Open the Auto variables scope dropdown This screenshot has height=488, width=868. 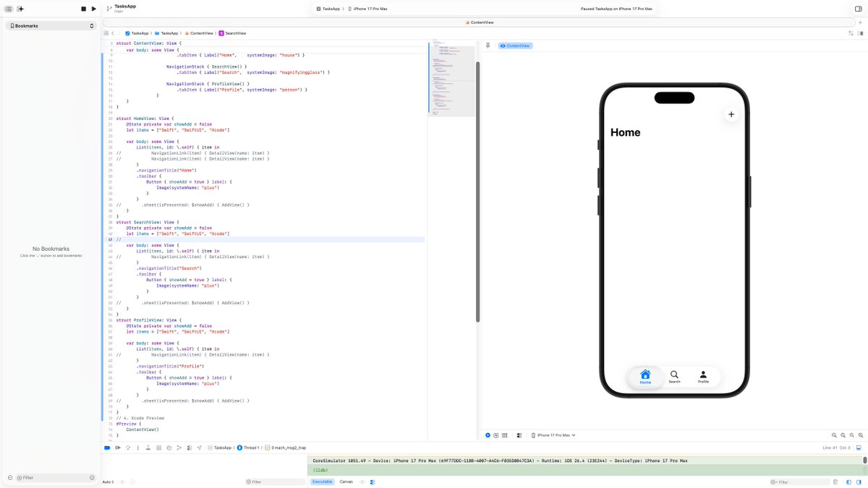109,481
